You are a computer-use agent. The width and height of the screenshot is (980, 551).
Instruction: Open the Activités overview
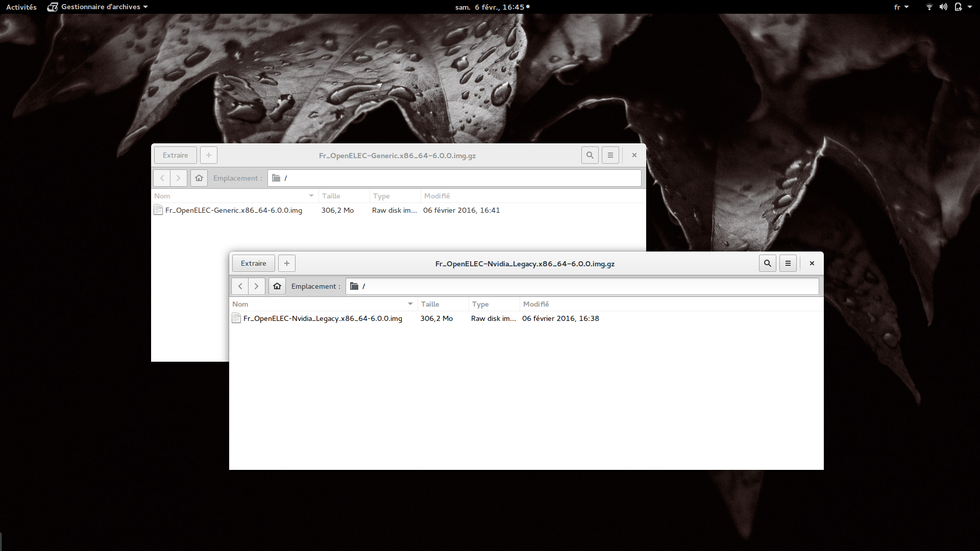pos(21,7)
